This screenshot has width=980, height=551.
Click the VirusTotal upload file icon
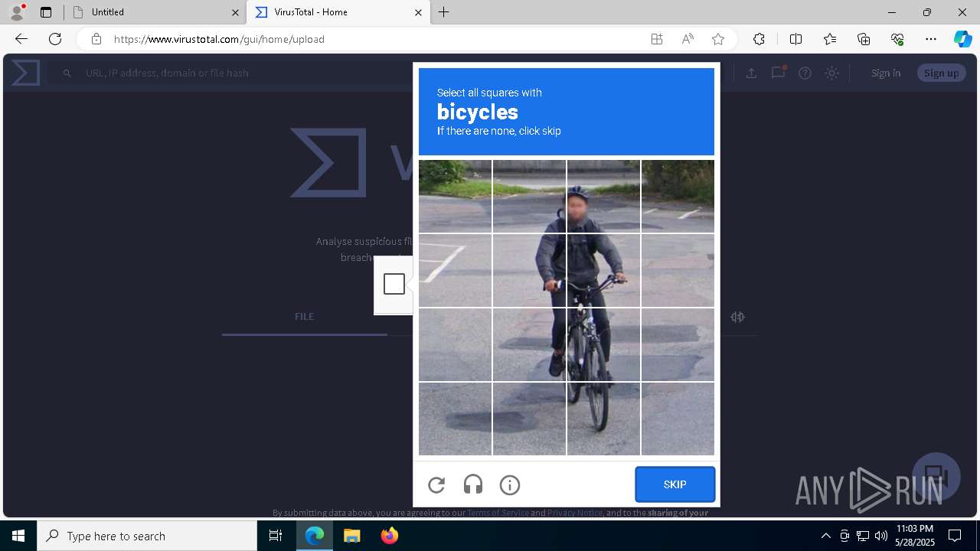click(751, 73)
